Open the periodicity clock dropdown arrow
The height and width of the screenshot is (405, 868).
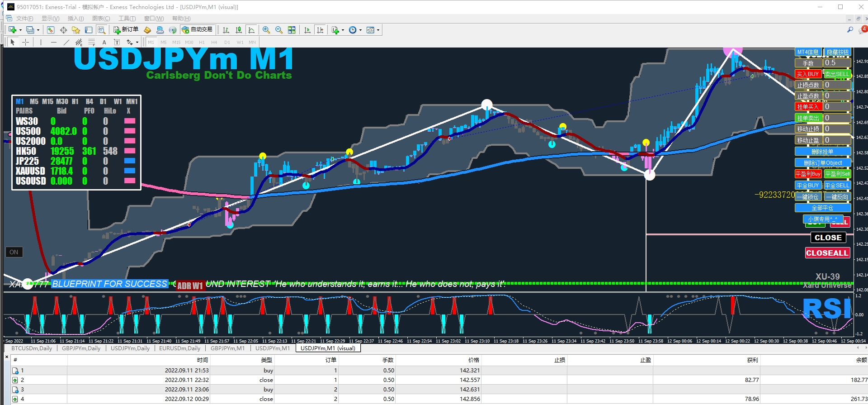coord(360,30)
